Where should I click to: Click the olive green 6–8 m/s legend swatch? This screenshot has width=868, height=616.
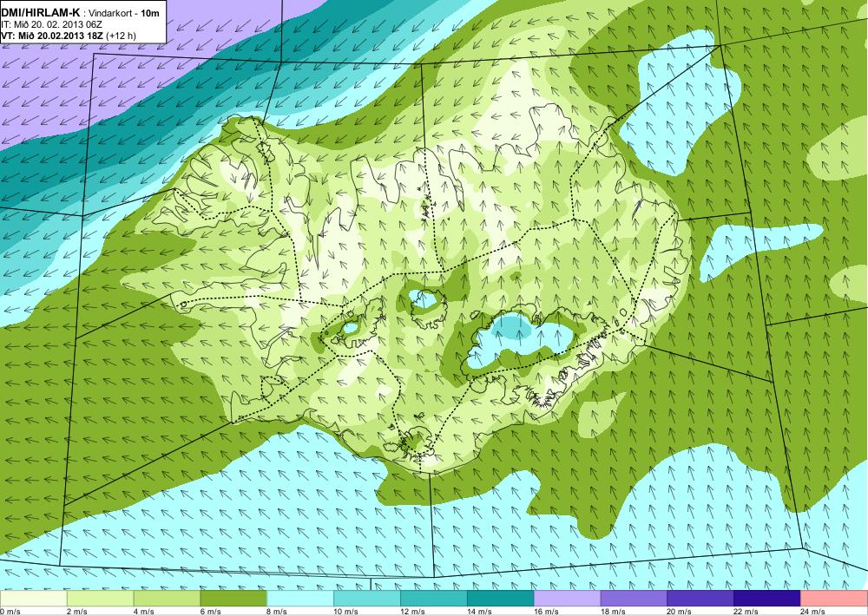point(233,599)
